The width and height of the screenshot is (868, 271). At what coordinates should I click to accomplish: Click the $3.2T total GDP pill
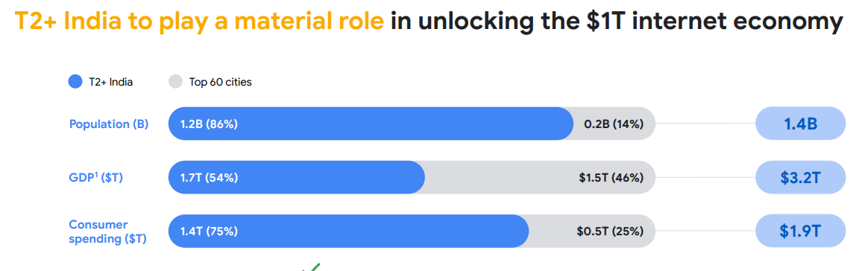[x=800, y=178]
